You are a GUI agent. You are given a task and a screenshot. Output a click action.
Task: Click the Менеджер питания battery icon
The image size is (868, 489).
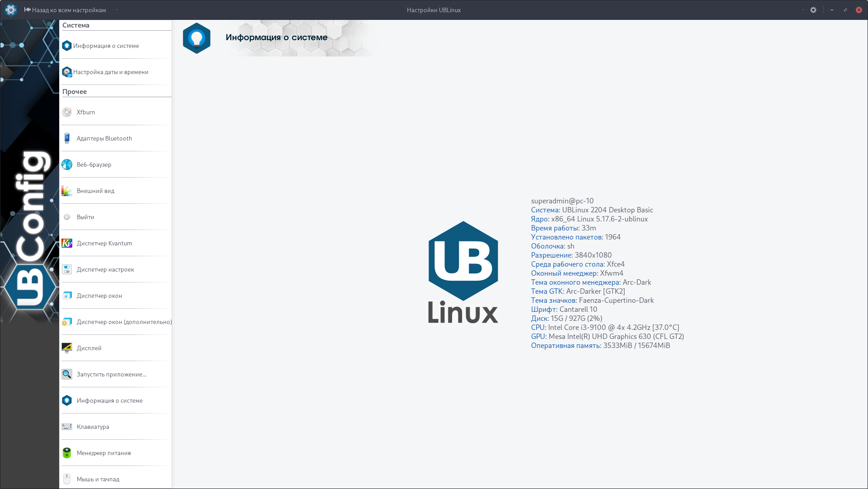[67, 453]
